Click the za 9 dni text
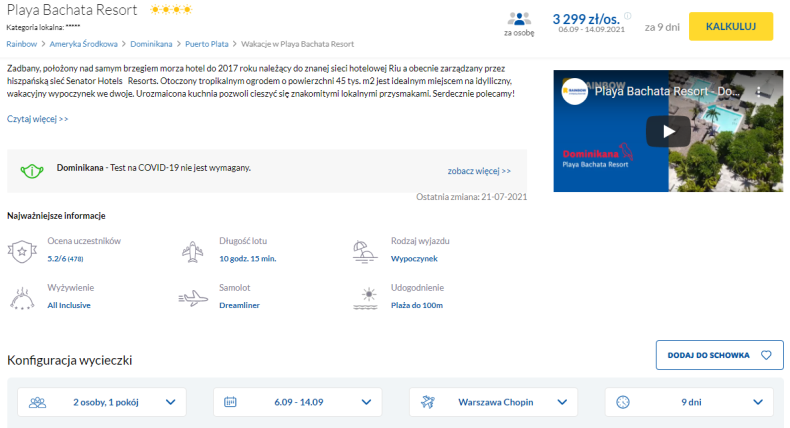 pos(662,27)
